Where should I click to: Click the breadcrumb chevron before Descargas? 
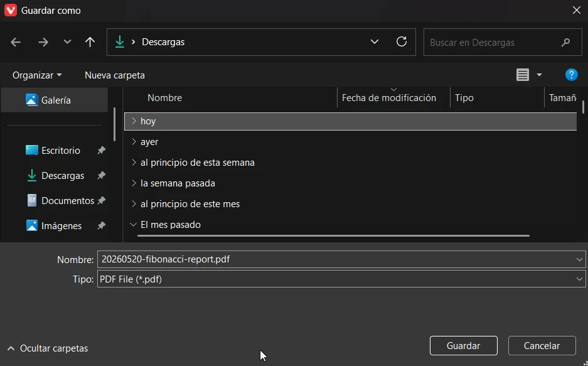point(133,41)
